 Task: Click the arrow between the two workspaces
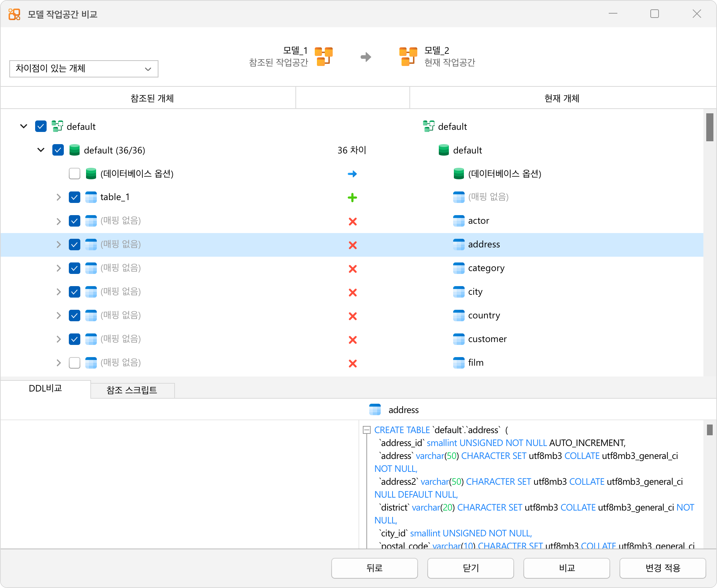pyautogui.click(x=366, y=57)
